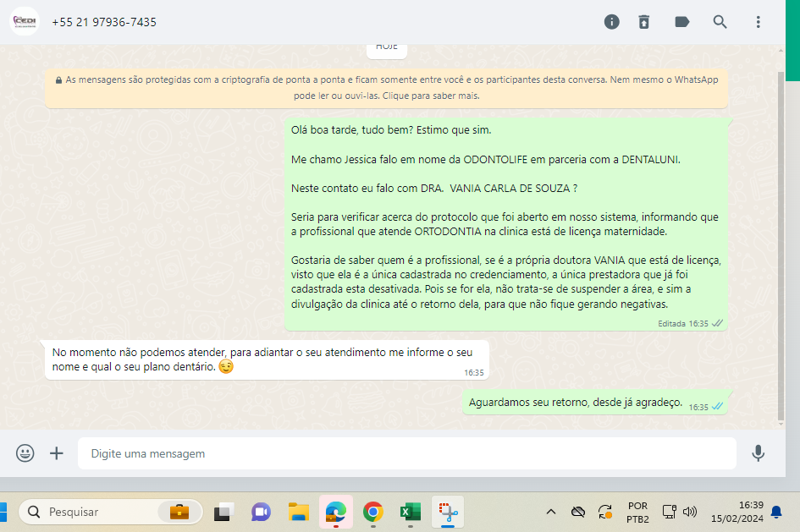Image resolution: width=800 pixels, height=532 pixels.
Task: Search within the conversation
Action: point(720,22)
